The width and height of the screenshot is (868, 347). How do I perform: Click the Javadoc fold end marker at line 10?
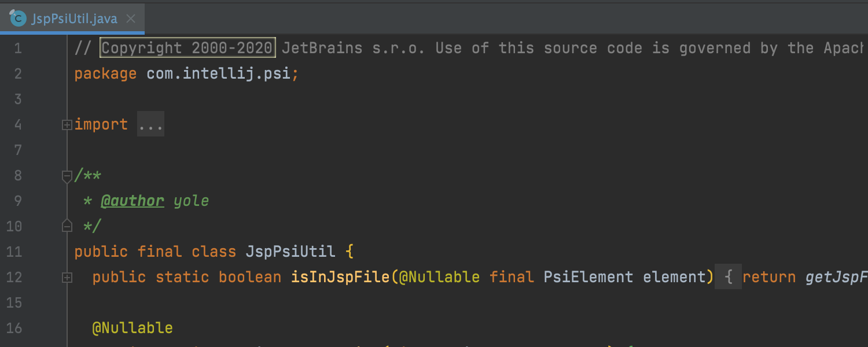[67, 226]
